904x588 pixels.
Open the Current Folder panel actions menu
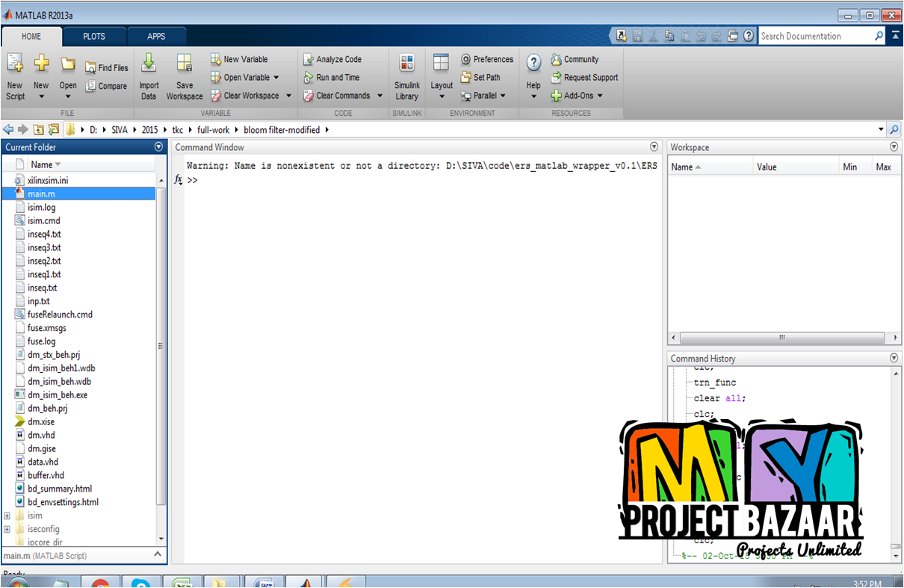[x=158, y=147]
